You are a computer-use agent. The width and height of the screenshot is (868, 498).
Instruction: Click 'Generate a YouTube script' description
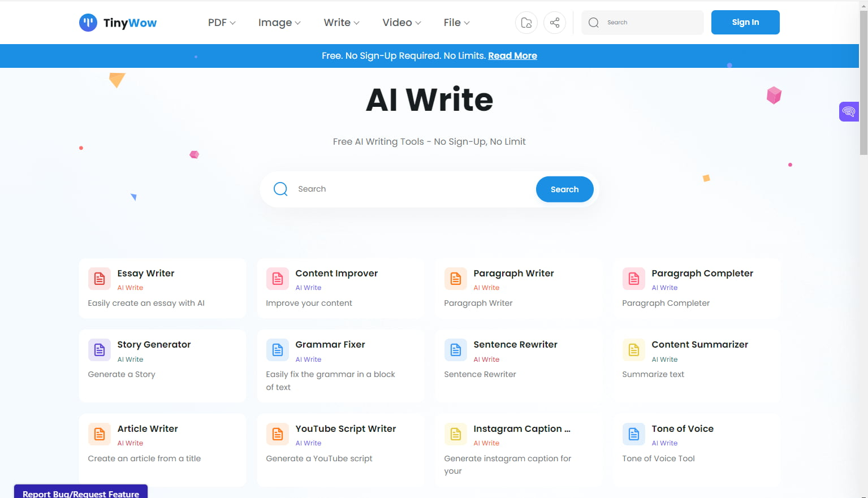319,458
